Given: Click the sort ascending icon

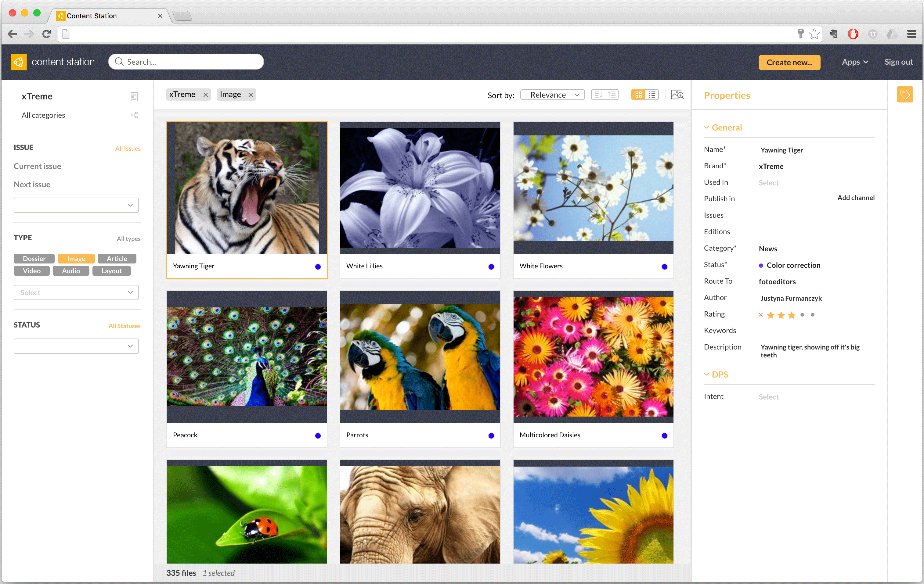Looking at the screenshot, I should click(612, 95).
